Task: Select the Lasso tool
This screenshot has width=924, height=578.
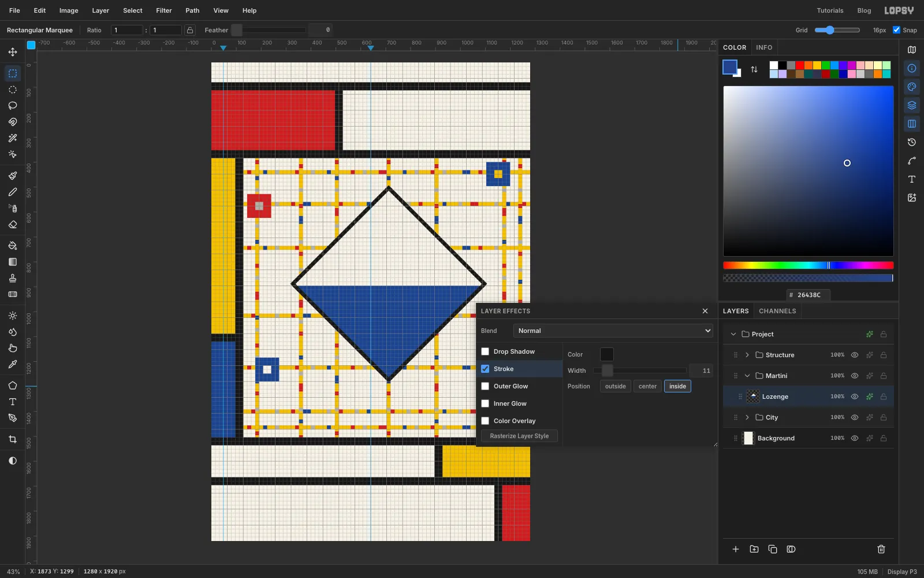Action: tap(13, 106)
